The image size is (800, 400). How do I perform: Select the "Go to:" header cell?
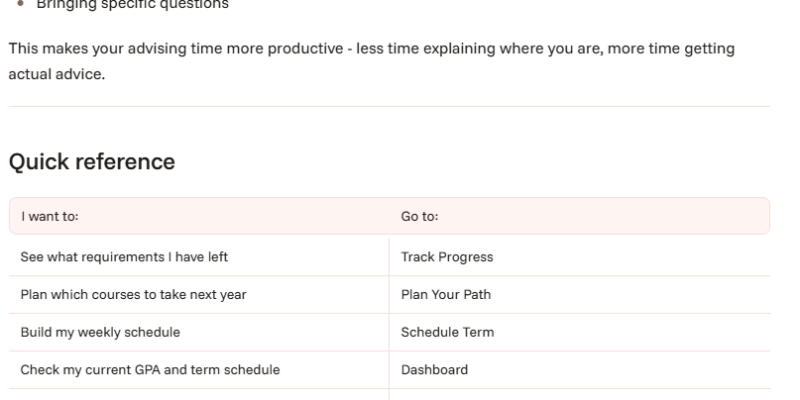(x=580, y=216)
